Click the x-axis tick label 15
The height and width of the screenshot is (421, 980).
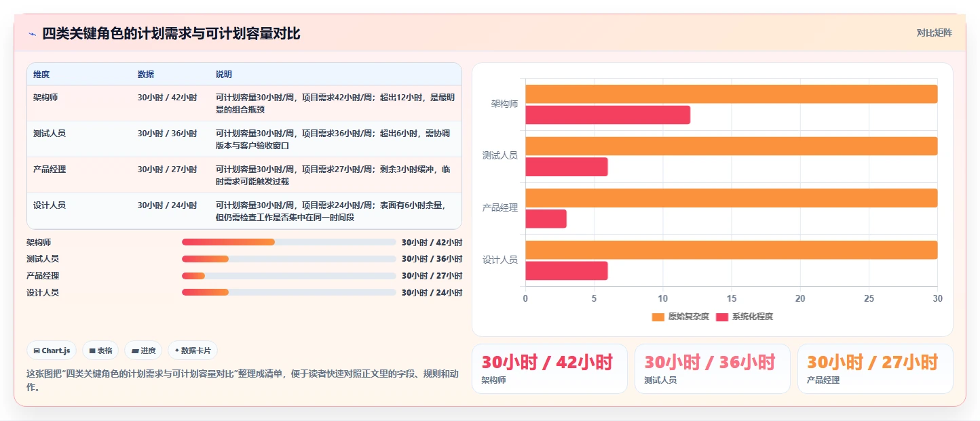pyautogui.click(x=731, y=298)
